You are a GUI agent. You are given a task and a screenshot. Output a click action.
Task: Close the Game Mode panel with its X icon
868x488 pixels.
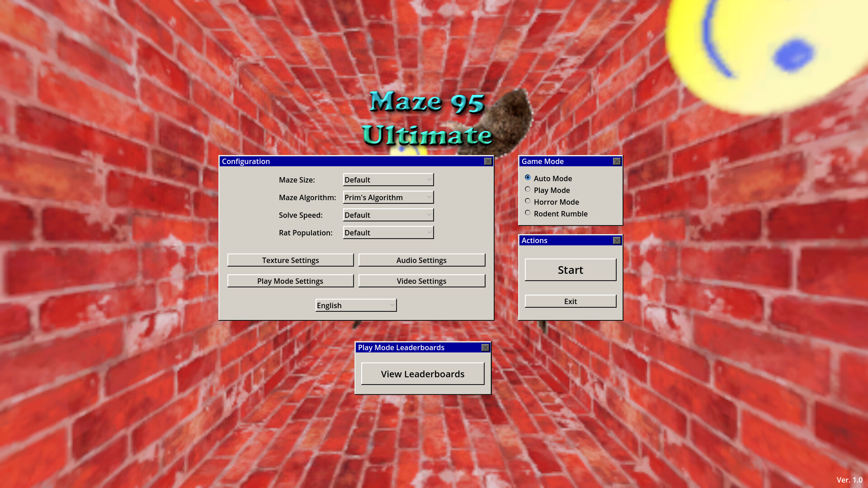(x=617, y=161)
